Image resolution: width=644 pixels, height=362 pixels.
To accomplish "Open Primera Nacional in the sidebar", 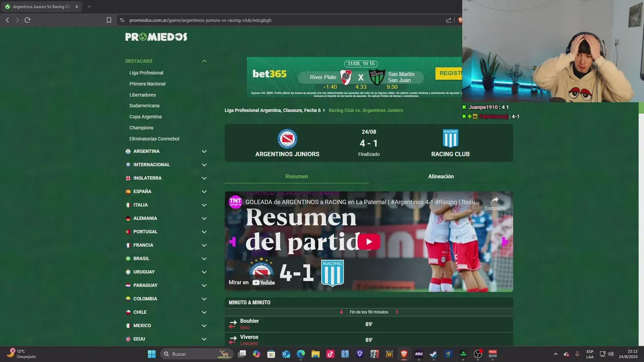I will (x=147, y=84).
